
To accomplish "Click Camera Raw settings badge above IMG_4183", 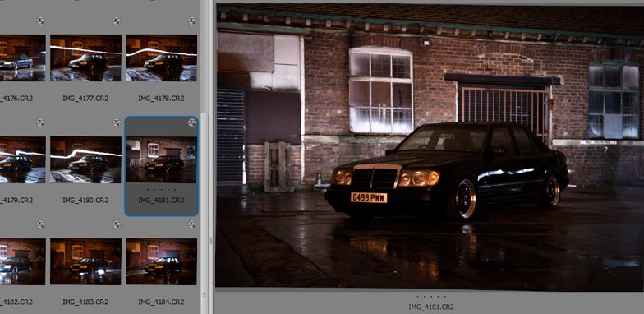I will click(x=117, y=224).
